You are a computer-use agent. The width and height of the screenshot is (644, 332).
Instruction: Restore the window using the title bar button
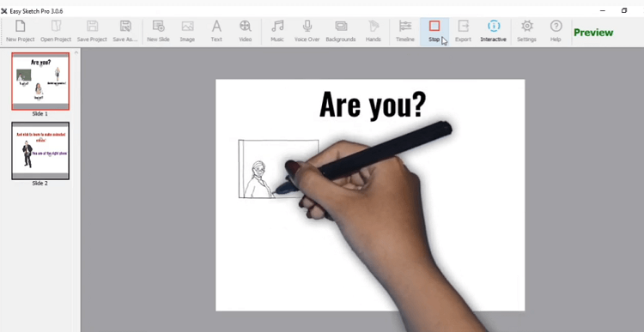[x=624, y=10]
